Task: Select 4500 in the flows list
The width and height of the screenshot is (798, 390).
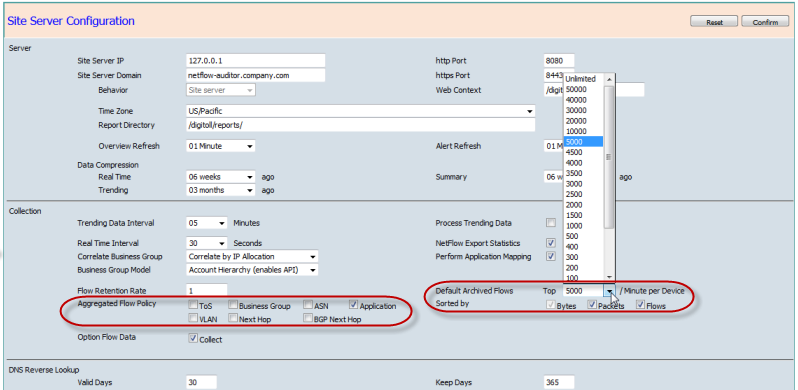Action: pos(584,152)
